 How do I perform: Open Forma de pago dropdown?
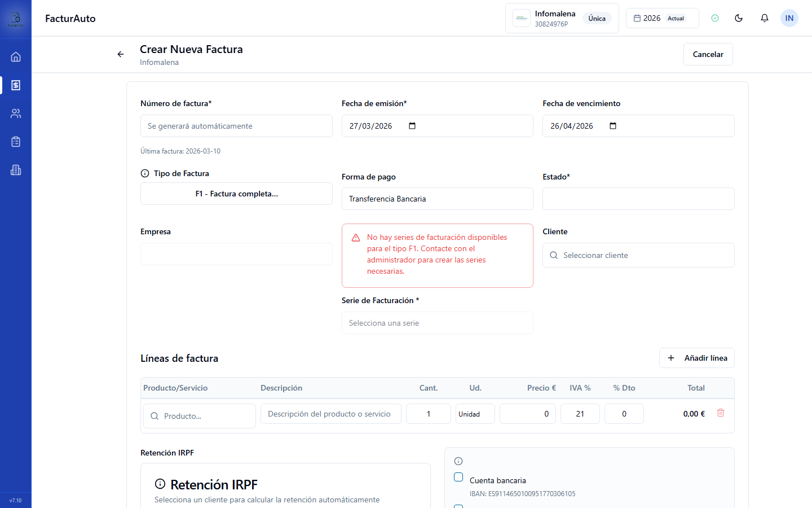click(438, 199)
